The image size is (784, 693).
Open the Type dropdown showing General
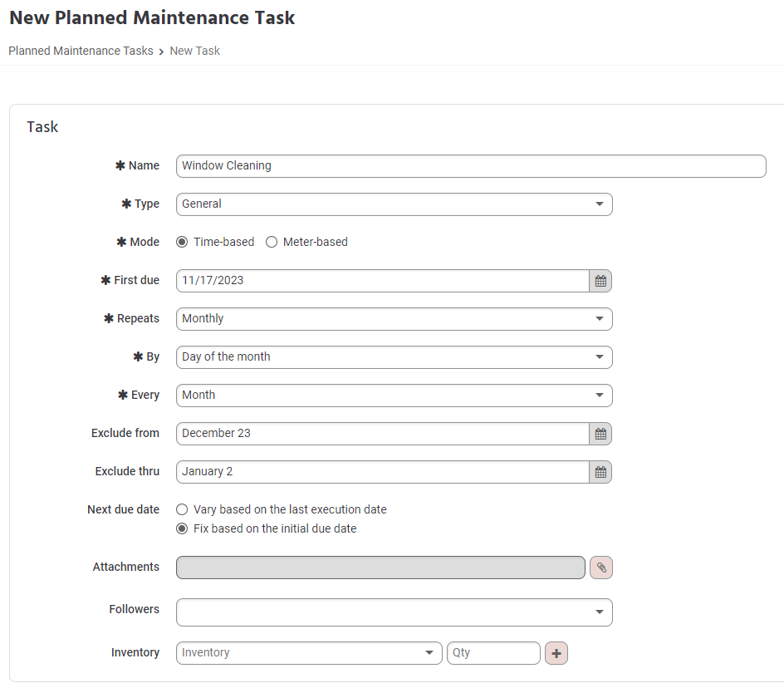coord(394,204)
